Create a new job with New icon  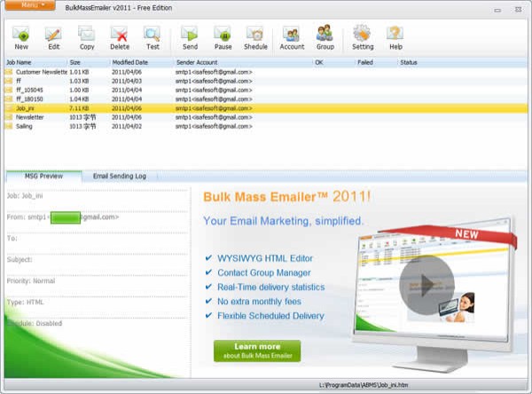[21, 37]
